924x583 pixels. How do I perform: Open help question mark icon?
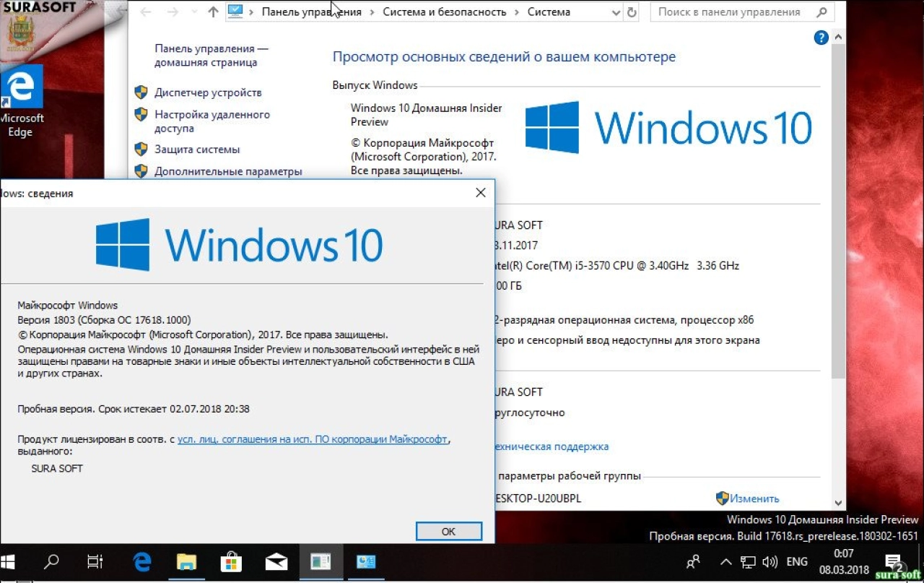[x=821, y=38]
